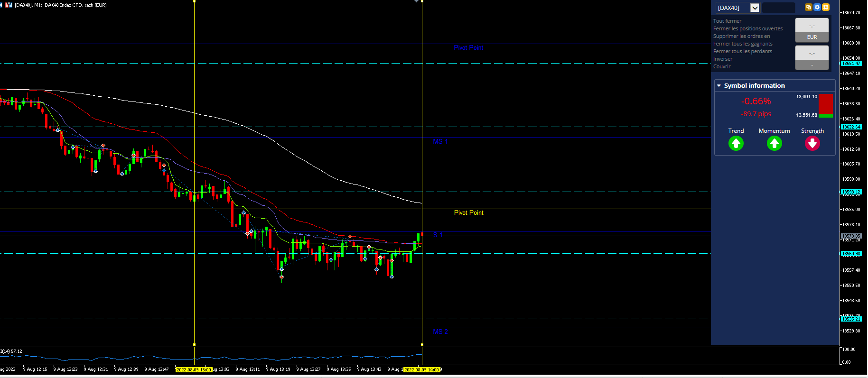This screenshot has height=378, width=868.
Task: Click the yellow copy windows icon
Action: [809, 7]
